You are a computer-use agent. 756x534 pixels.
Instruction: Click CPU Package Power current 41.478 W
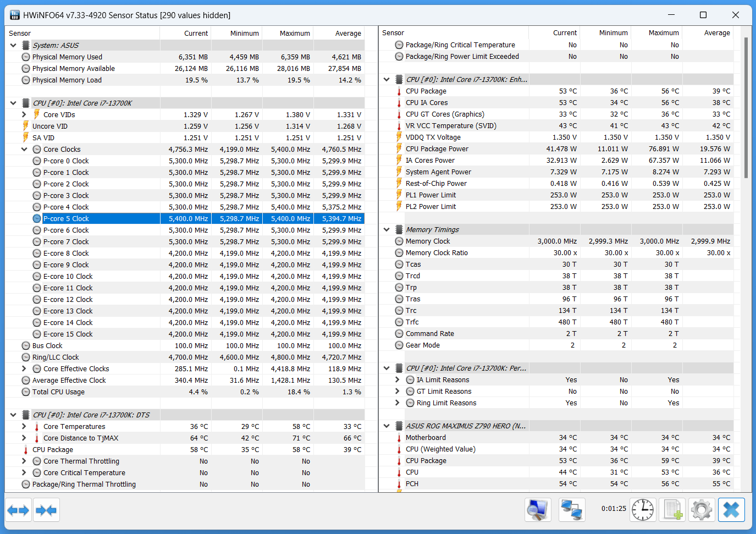[x=561, y=148]
